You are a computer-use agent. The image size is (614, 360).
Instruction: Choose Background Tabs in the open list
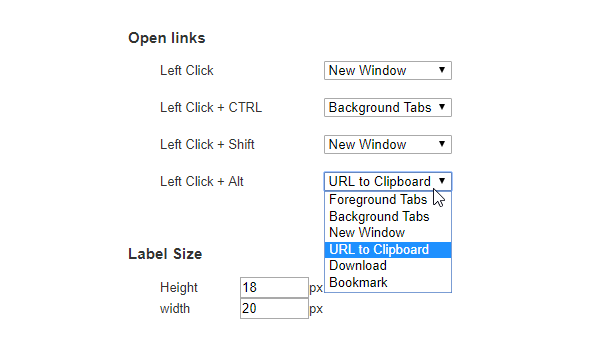pos(388,216)
